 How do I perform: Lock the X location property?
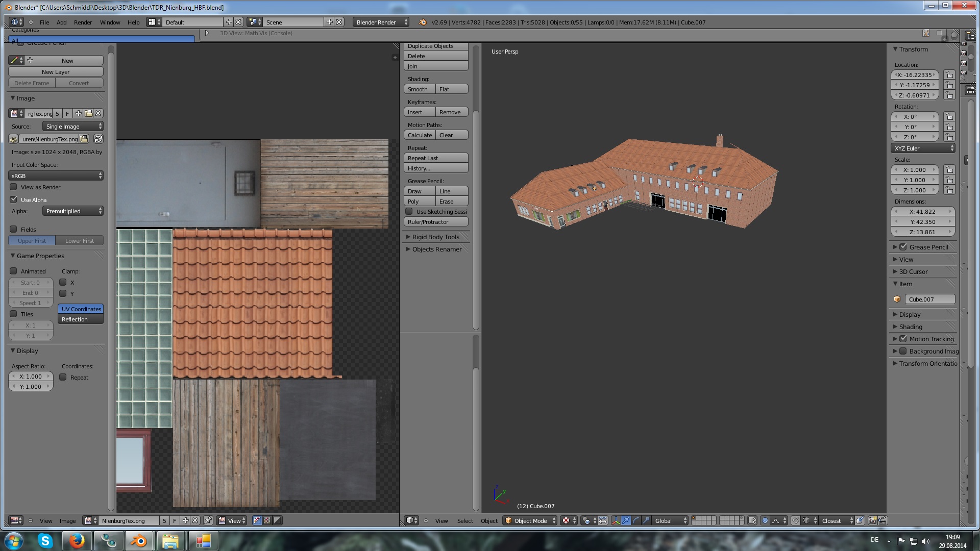click(x=949, y=75)
